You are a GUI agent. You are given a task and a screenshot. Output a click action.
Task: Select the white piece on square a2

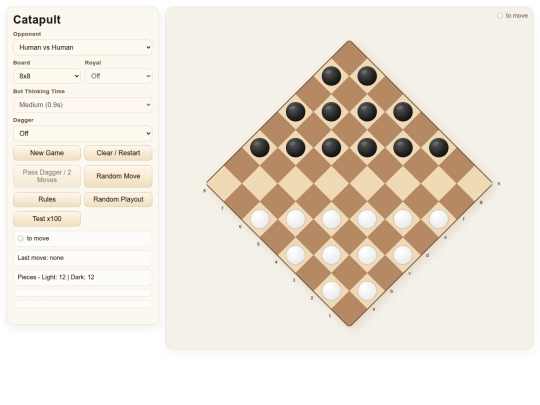point(331,291)
